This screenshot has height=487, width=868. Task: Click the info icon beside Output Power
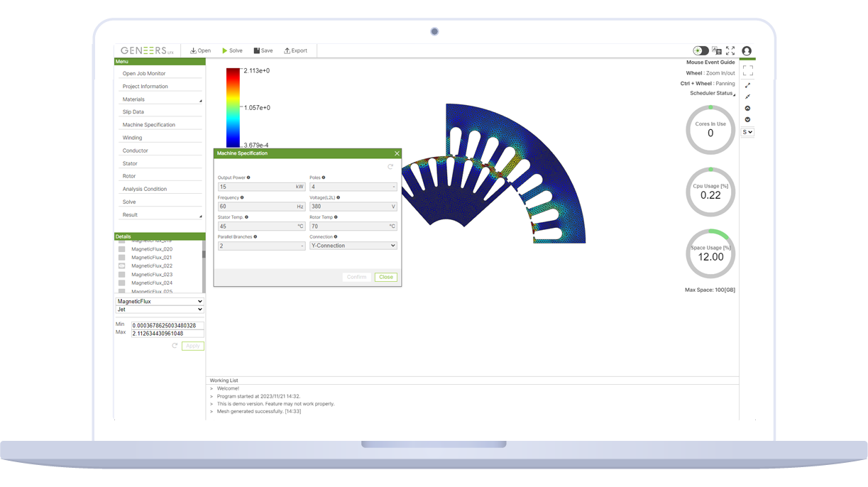(248, 177)
